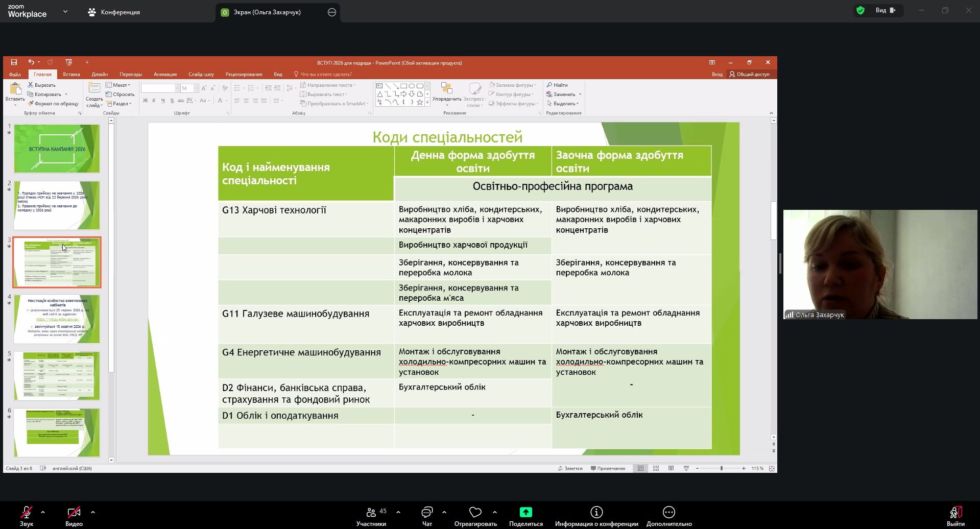Unmute microphone with the Звук button

27,512
